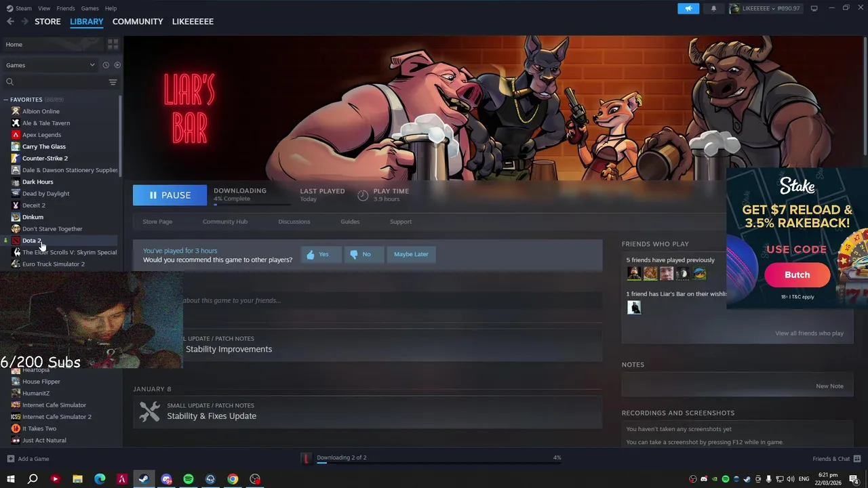Click Maybe Later on recommendation prompt
The height and width of the screenshot is (488, 868).
411,254
